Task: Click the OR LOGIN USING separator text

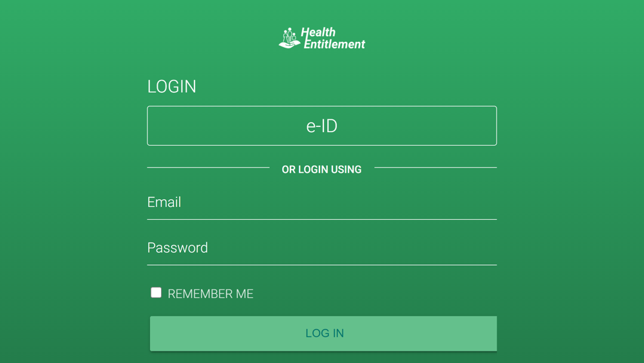Action: coord(321,170)
